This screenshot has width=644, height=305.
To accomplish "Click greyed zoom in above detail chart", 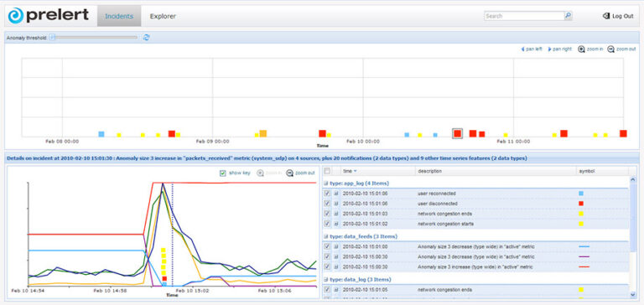I will click(x=269, y=173).
